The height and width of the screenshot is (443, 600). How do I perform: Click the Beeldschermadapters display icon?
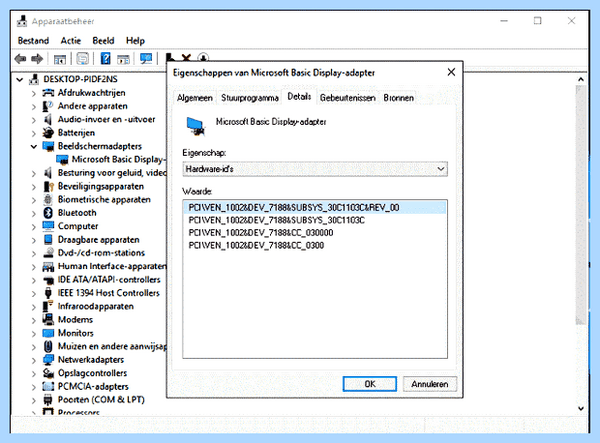tap(48, 146)
